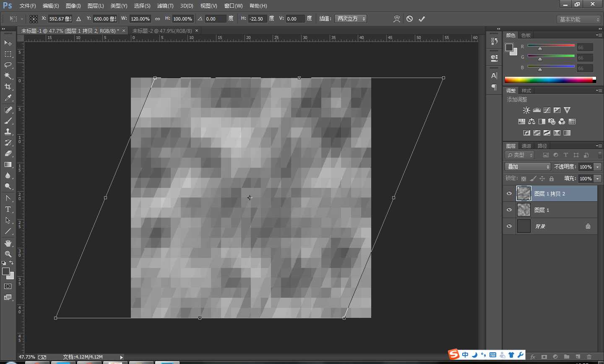The image size is (604, 364).
Task: Select the Crop tool
Action: pos(8,87)
